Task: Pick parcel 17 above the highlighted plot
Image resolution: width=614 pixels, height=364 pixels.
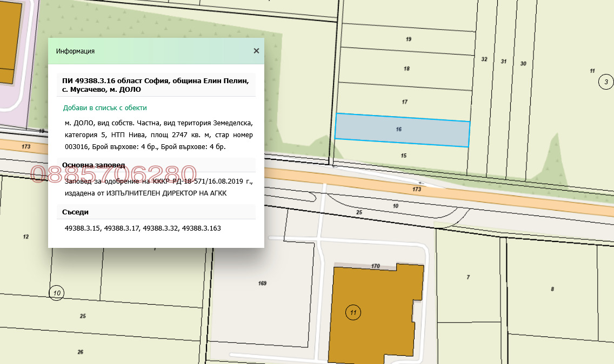Action: 404,102
